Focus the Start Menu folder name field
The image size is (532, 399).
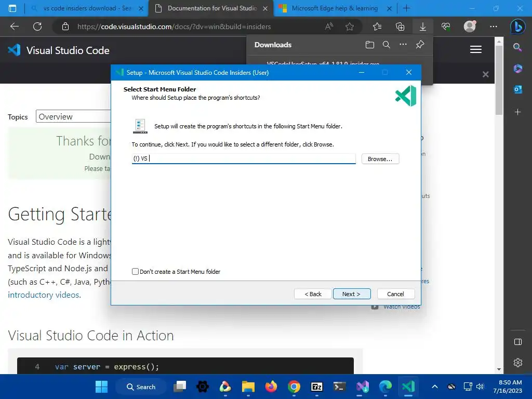[244, 158]
